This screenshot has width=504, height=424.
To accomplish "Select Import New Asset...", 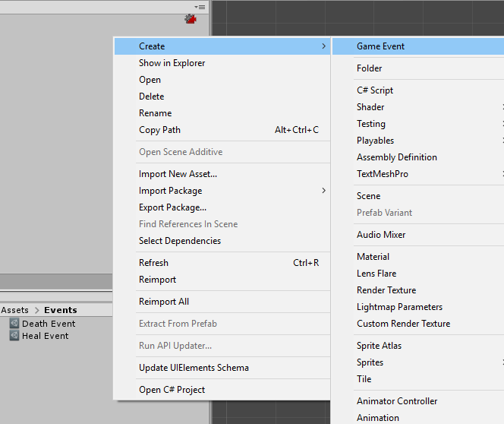I will tap(222, 174).
